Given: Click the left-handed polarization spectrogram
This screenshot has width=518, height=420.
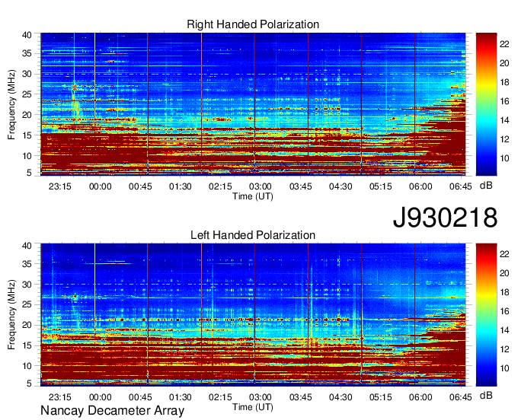Looking at the screenshot, I should point(253,315).
